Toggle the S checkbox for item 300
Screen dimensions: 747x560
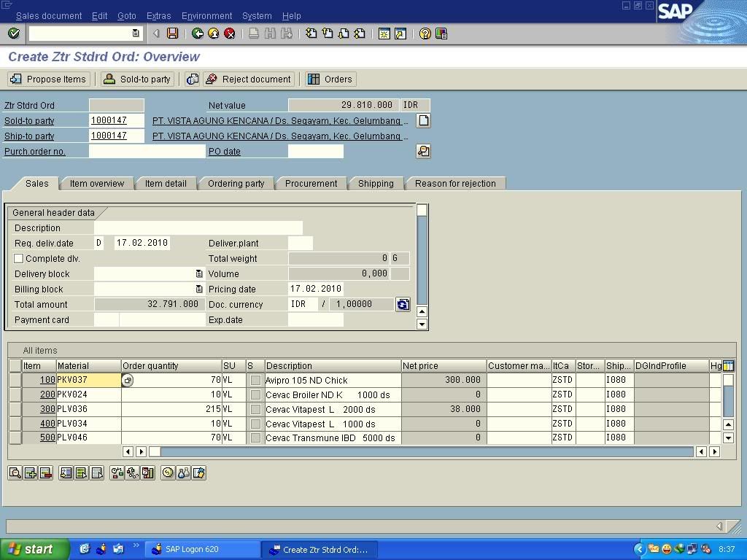(x=255, y=409)
